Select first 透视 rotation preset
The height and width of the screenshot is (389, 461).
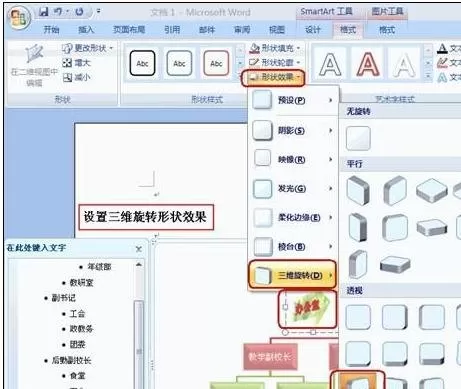pos(358,318)
